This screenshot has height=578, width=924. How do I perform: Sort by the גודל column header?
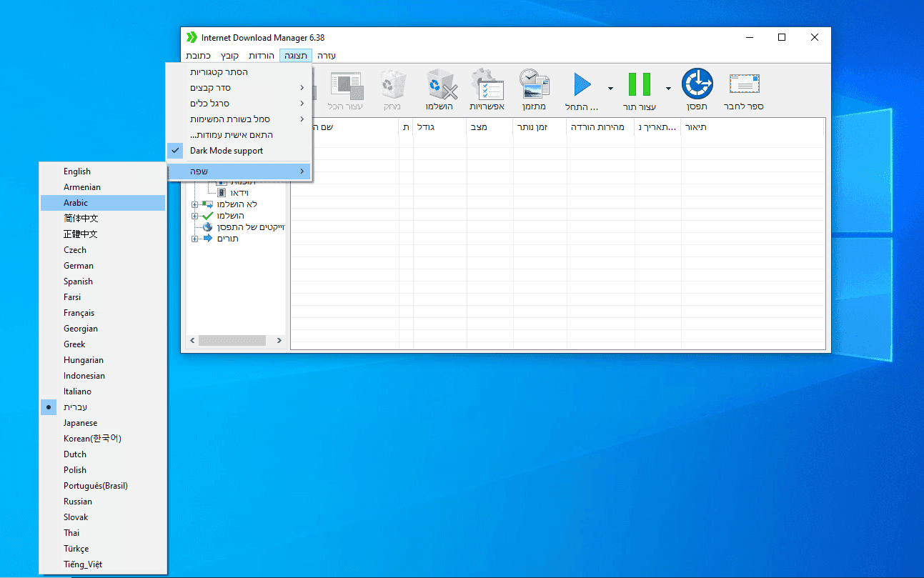pos(439,127)
